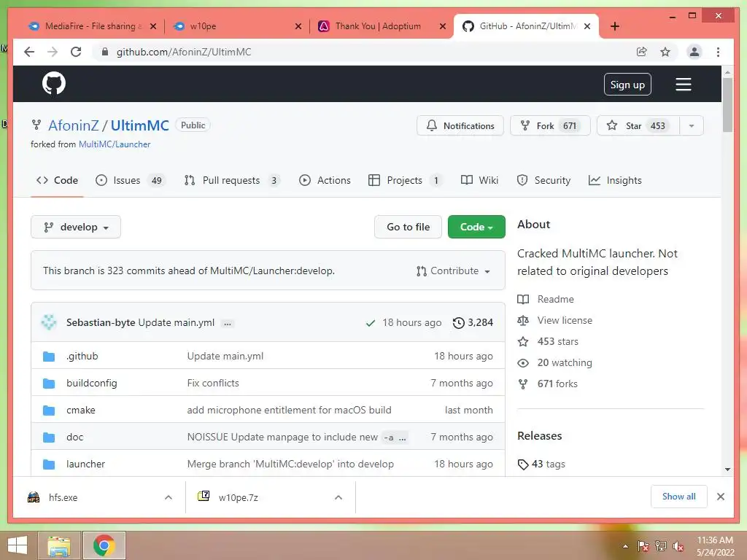Open the Chrome profile avatar

pyautogui.click(x=694, y=52)
